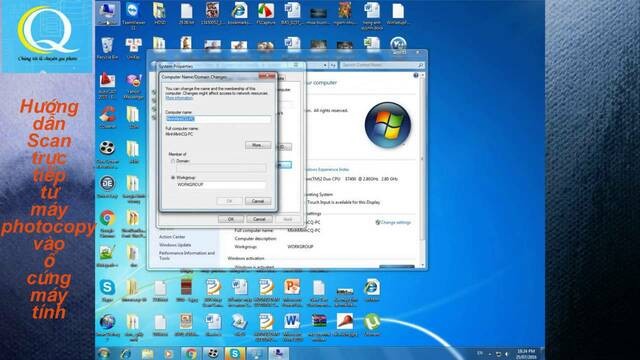Launch CCleaner from the desktop
Image resolution: width=640 pixels, height=360 pixels.
point(107,118)
